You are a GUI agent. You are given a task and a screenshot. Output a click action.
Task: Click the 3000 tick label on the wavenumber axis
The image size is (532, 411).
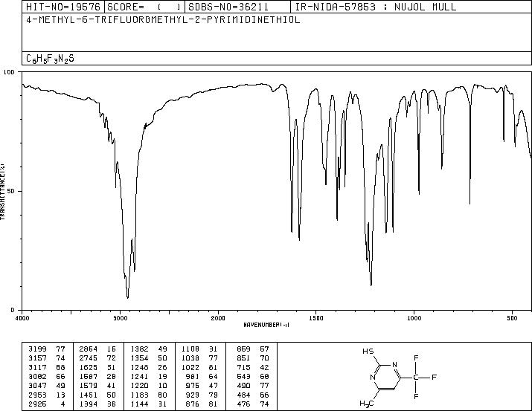point(120,318)
